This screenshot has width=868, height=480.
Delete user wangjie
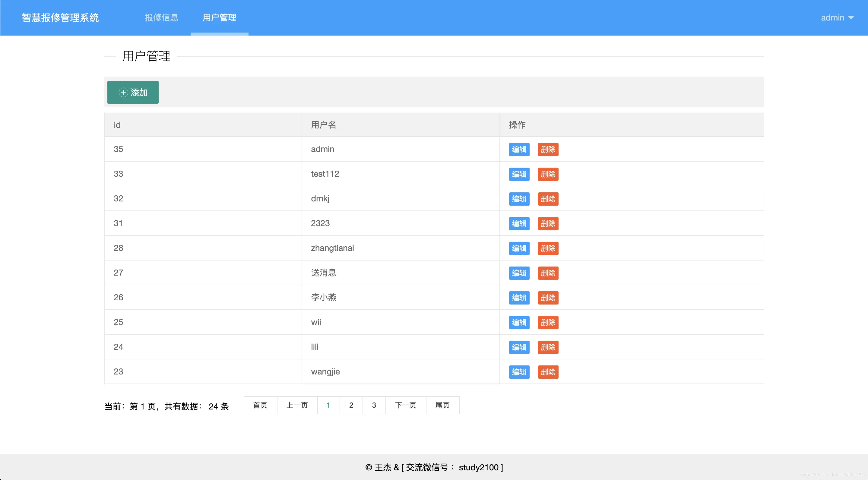[x=548, y=372]
